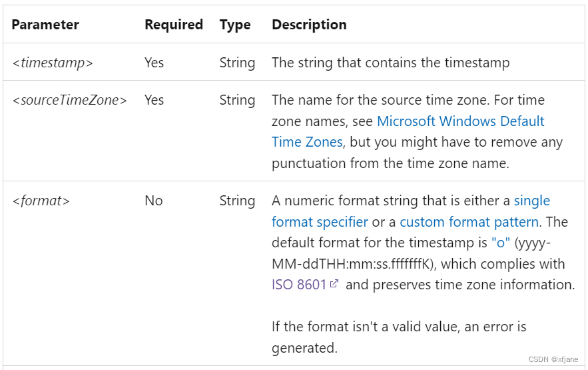This screenshot has height=370, width=588.
Task: Click the external link icon beside ISO 8601
Action: point(334,284)
